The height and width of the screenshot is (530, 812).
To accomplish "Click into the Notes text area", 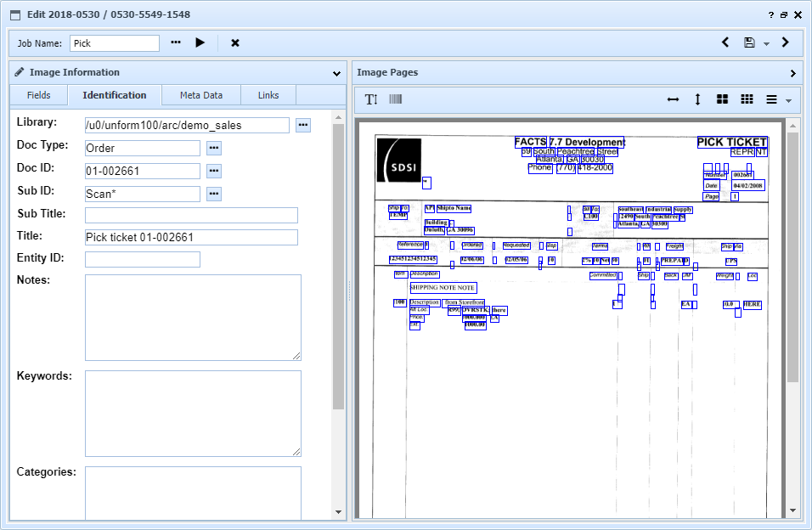I will click(x=193, y=317).
